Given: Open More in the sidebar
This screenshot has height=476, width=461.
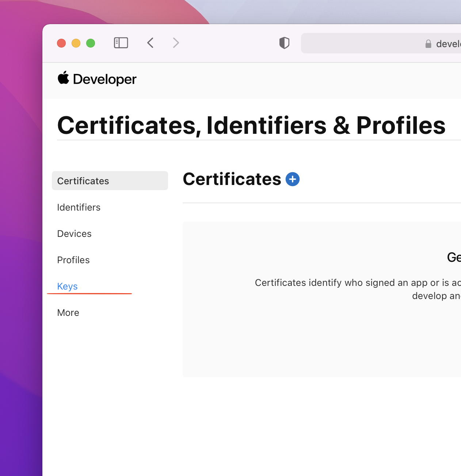Looking at the screenshot, I should pos(68,313).
